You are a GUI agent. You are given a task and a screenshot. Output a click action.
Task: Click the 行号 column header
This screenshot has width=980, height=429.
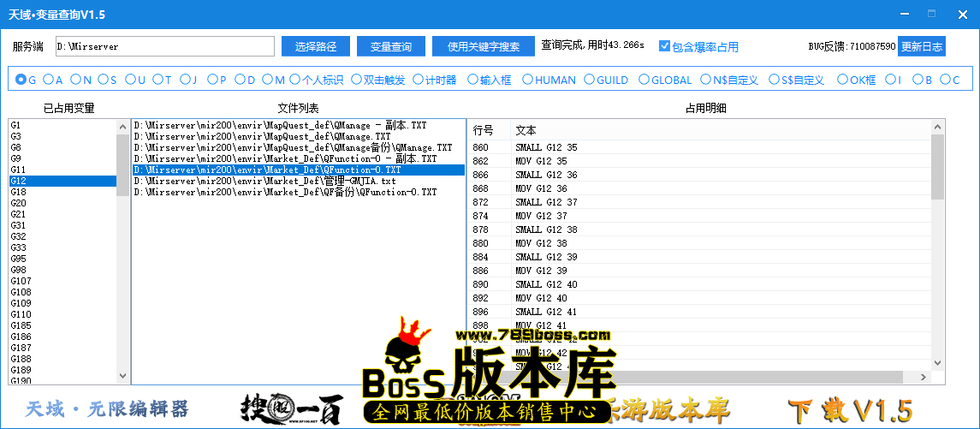(490, 131)
